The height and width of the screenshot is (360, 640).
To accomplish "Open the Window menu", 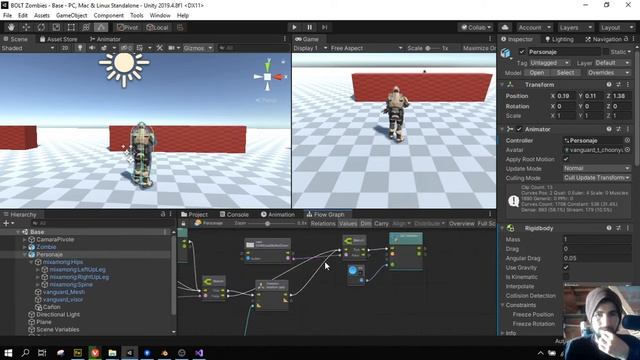I will (160, 16).
